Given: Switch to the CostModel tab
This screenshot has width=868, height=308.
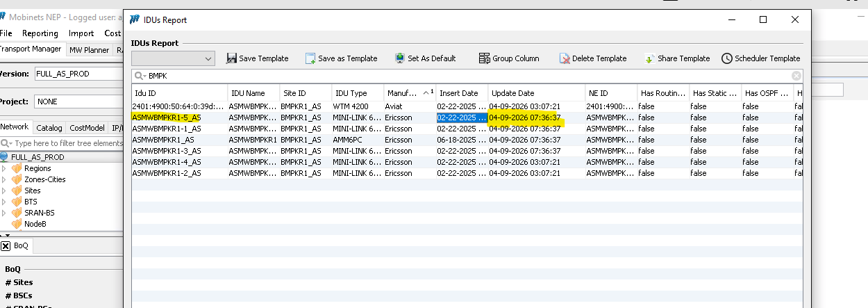Looking at the screenshot, I should [87, 128].
